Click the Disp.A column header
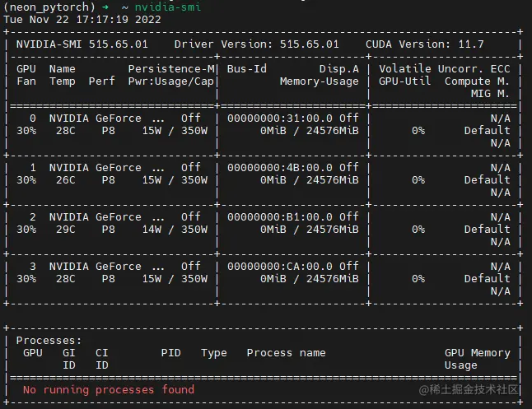 pos(339,69)
